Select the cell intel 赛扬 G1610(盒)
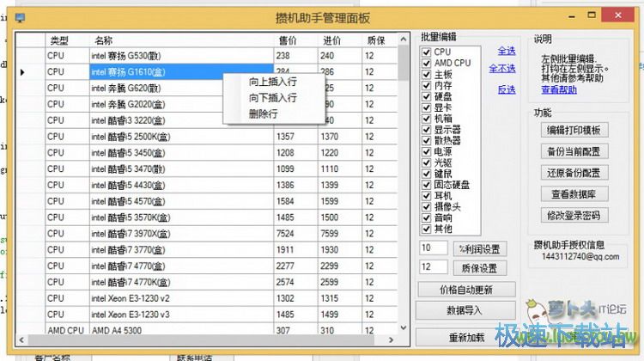644x361 pixels. [181, 72]
